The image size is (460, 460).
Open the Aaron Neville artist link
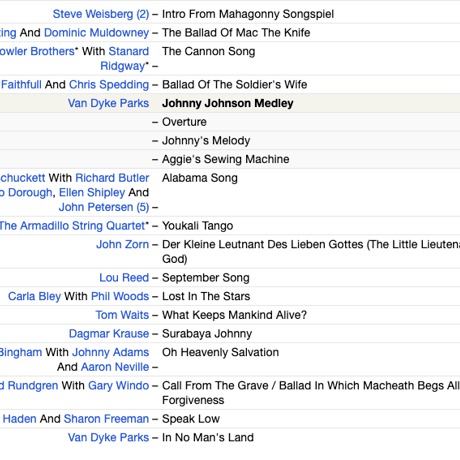coord(115,367)
